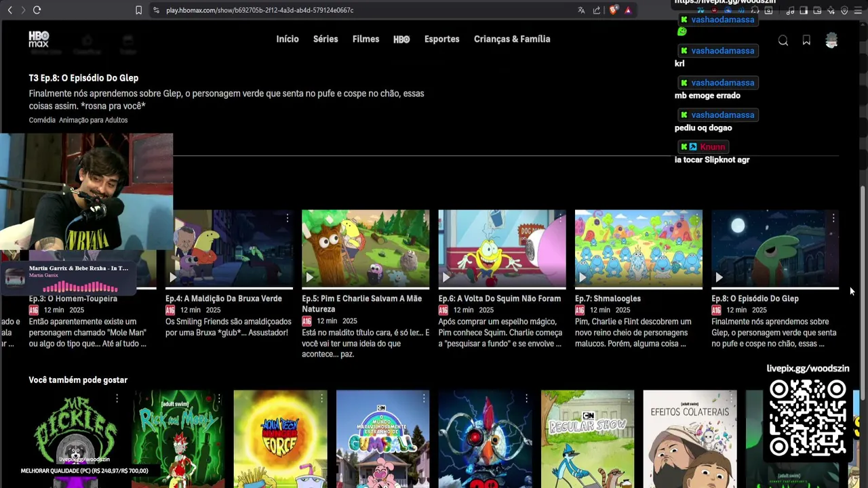Viewport: 868px width, 488px height.
Task: Open site settings icon beside play.hbomax.com URL
Action: pos(156,10)
